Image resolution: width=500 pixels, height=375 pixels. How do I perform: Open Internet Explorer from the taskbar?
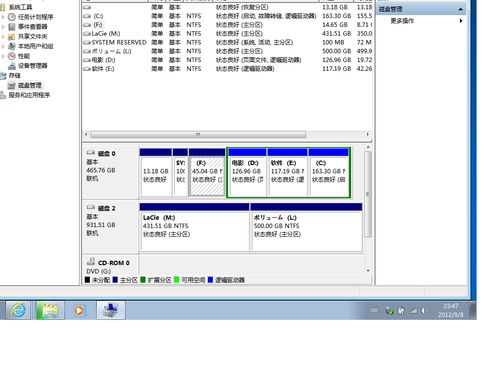(18, 310)
